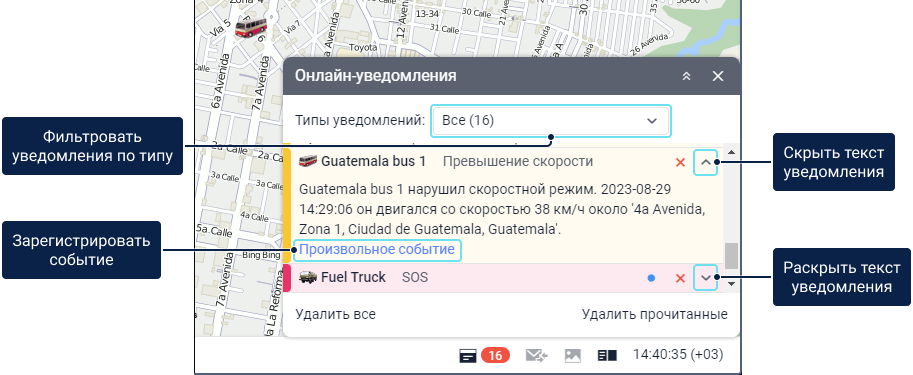
Task: Expand the Fuel Truck SOS notification
Action: (x=706, y=278)
